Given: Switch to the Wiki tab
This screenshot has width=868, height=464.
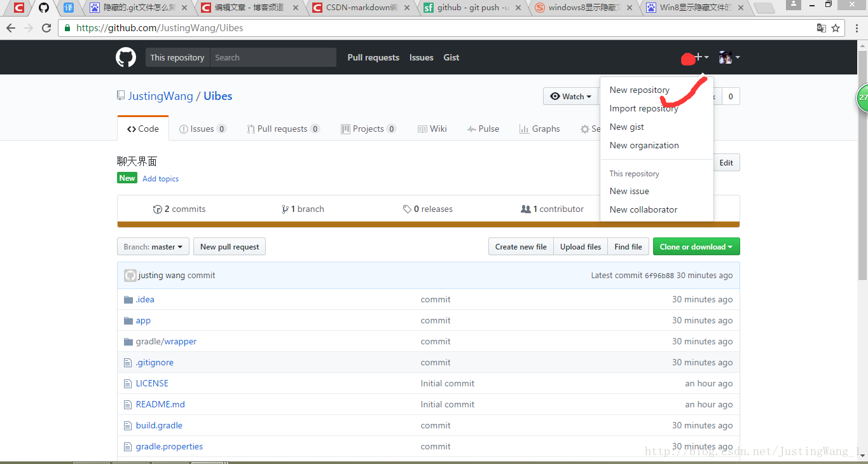Looking at the screenshot, I should tap(432, 129).
